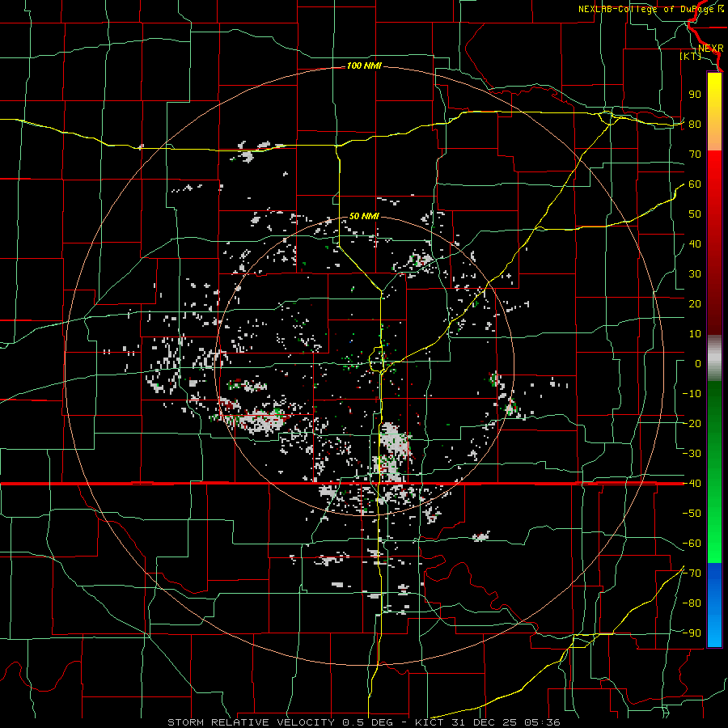The image size is (728, 728).
Task: Click the "31 DEC 25" date in caption
Action: click(x=483, y=722)
